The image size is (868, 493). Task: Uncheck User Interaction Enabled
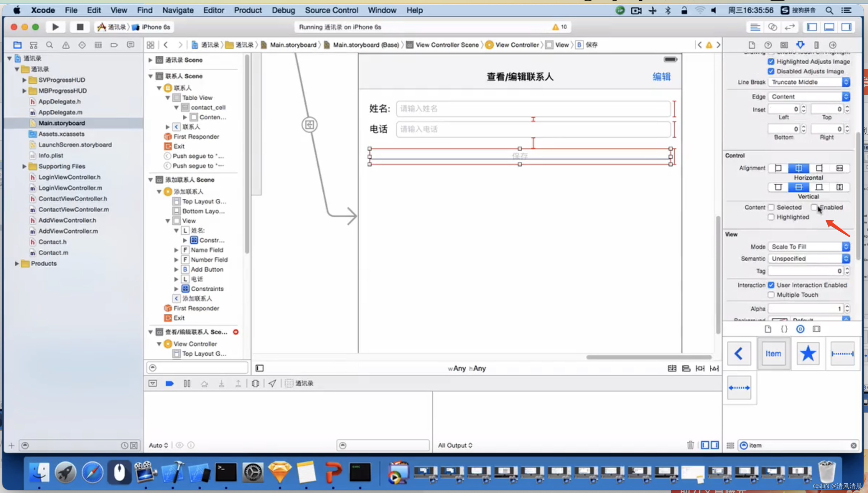click(771, 285)
